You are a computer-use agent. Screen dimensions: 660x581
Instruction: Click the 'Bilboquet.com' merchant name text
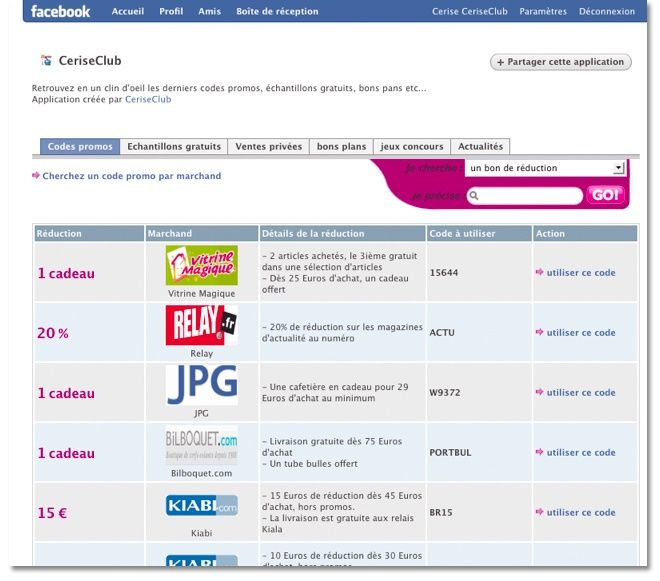coord(202,473)
